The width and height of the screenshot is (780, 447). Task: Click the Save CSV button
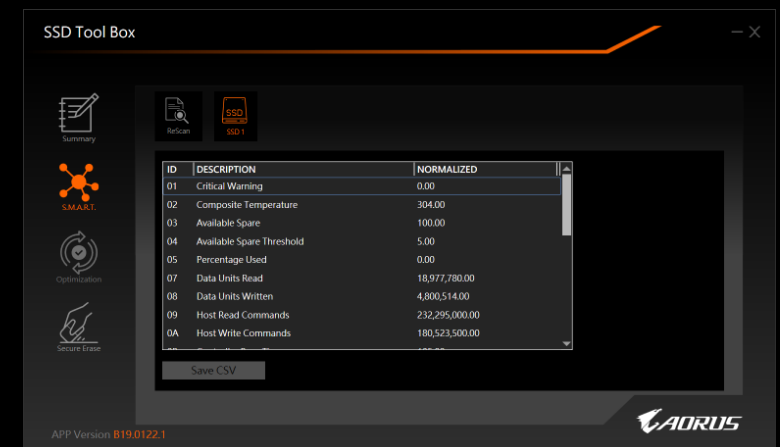[213, 370]
